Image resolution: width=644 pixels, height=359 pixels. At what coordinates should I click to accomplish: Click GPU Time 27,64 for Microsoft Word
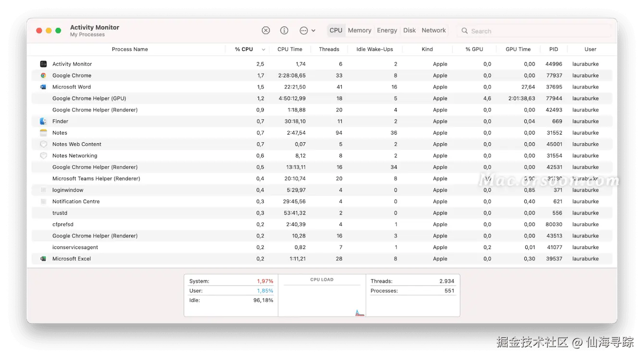click(x=528, y=87)
